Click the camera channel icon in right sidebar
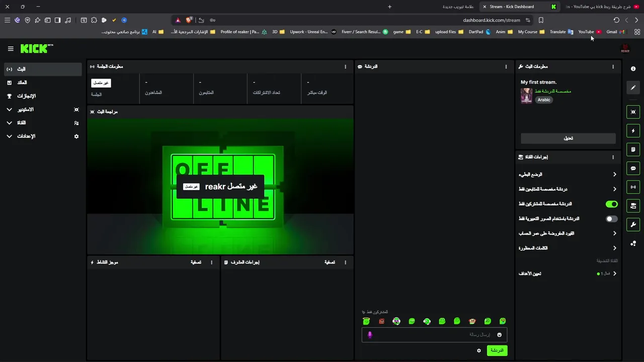Image resolution: width=644 pixels, height=362 pixels. (633, 206)
